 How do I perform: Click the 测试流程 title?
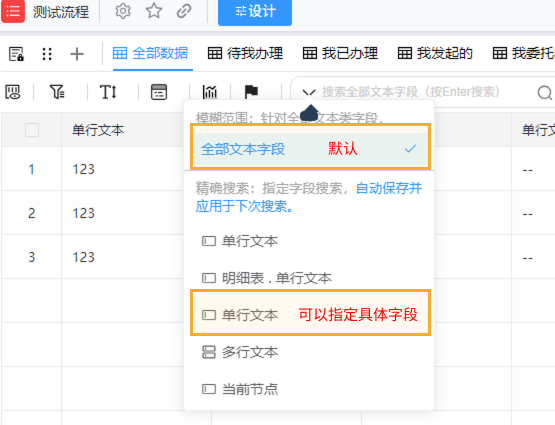61,12
